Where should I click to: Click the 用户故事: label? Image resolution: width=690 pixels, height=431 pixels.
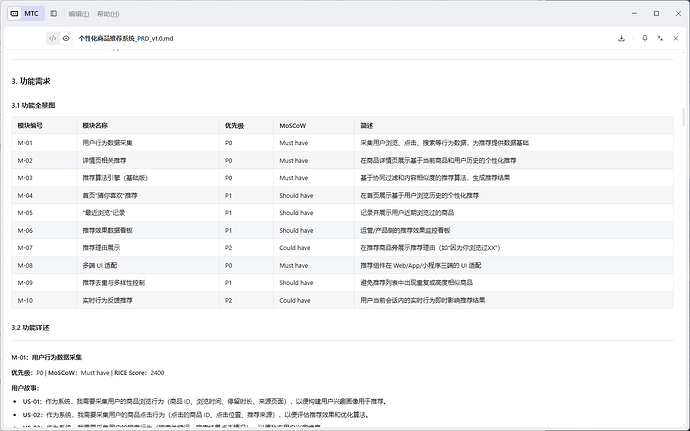(x=25, y=388)
